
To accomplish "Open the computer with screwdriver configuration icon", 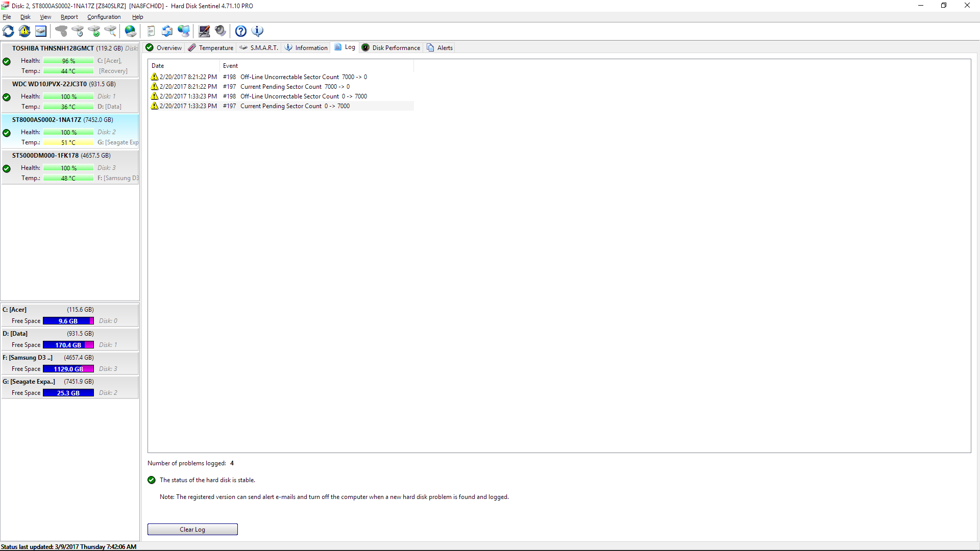I will tap(204, 31).
